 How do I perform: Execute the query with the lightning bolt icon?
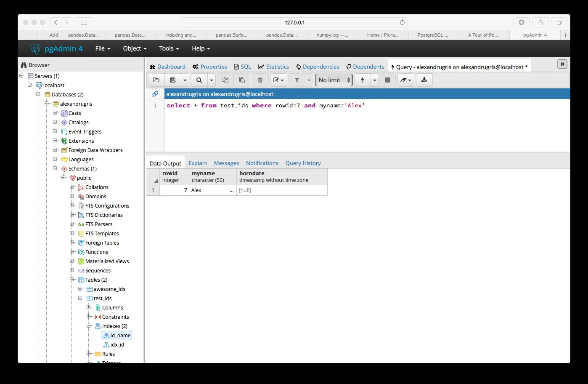point(363,80)
